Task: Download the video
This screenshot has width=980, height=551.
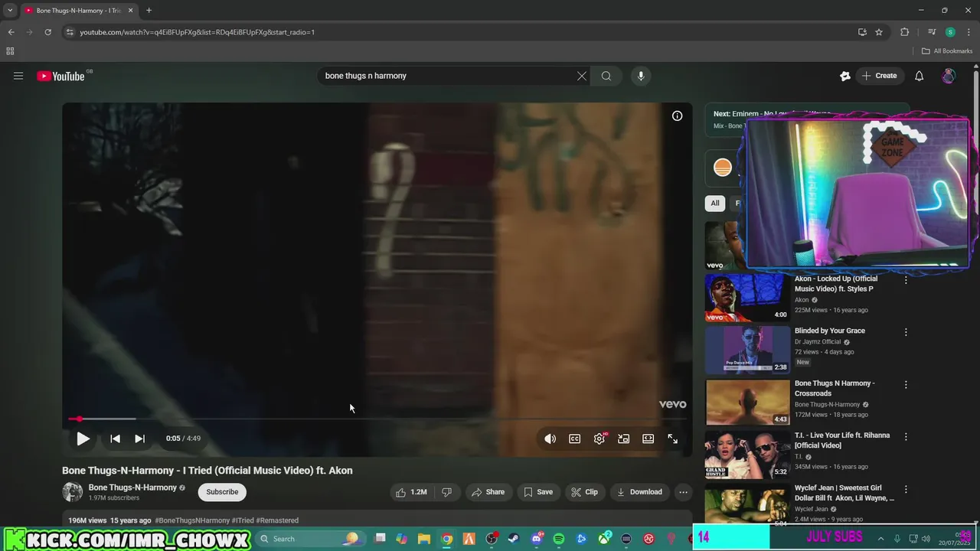Action: 639,492
